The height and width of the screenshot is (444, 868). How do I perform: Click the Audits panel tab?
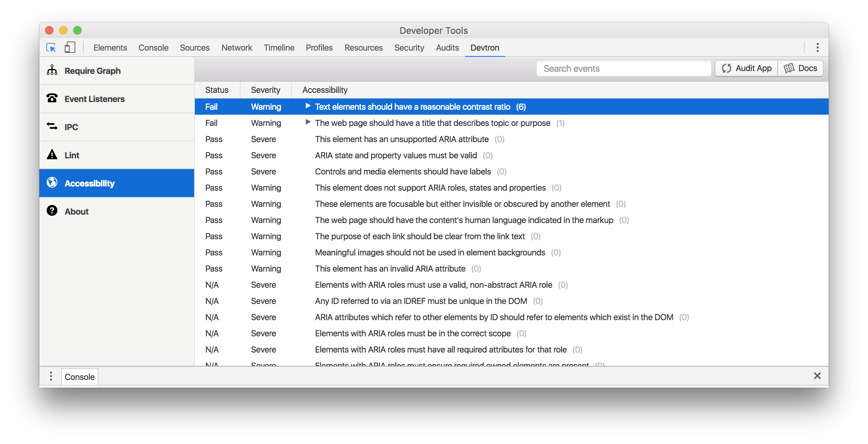pos(446,47)
